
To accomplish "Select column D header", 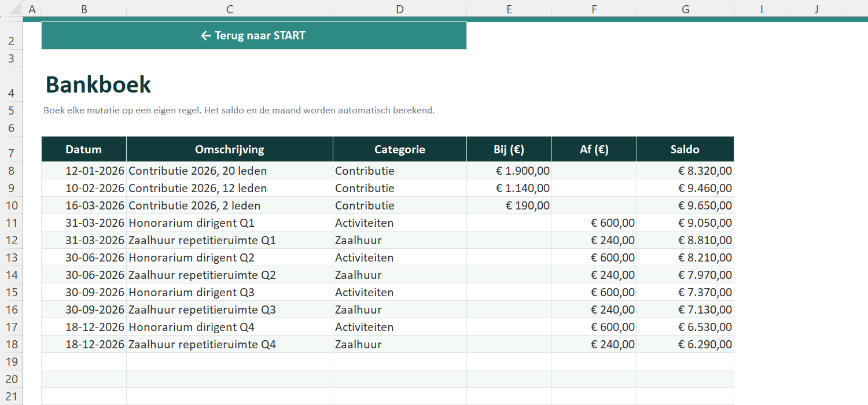I will 400,9.
